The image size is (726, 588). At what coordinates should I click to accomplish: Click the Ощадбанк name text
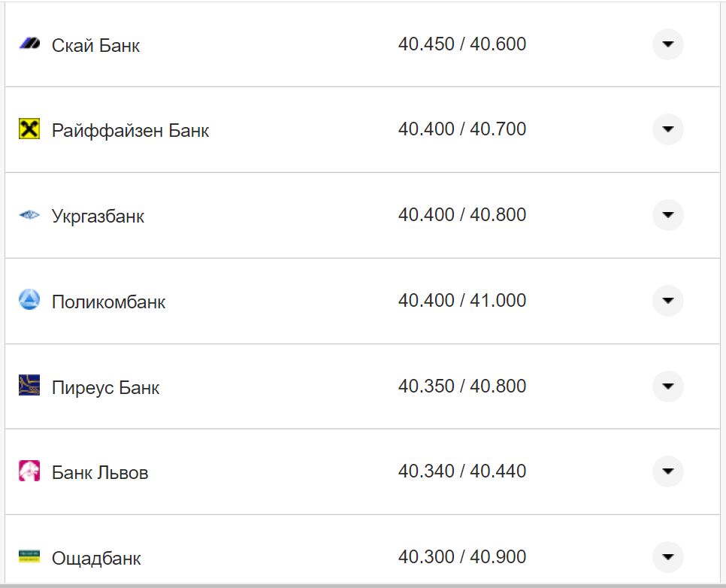tap(96, 559)
